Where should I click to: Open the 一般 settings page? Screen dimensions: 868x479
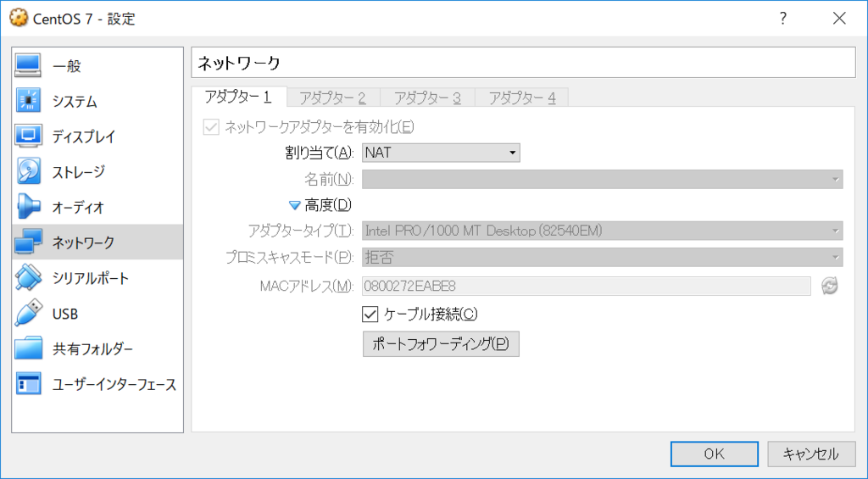click(97, 65)
